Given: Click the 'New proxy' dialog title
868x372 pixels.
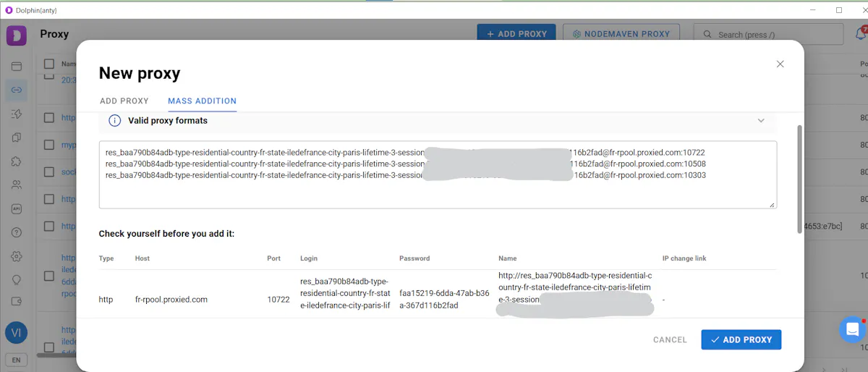Looking at the screenshot, I should tap(140, 73).
